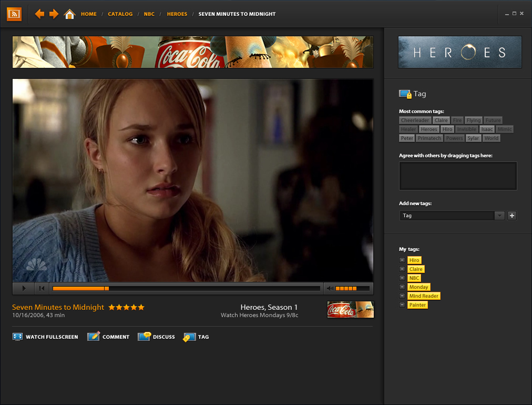The height and width of the screenshot is (405, 532).
Task: Open the Discuss option
Action: pyautogui.click(x=145, y=337)
